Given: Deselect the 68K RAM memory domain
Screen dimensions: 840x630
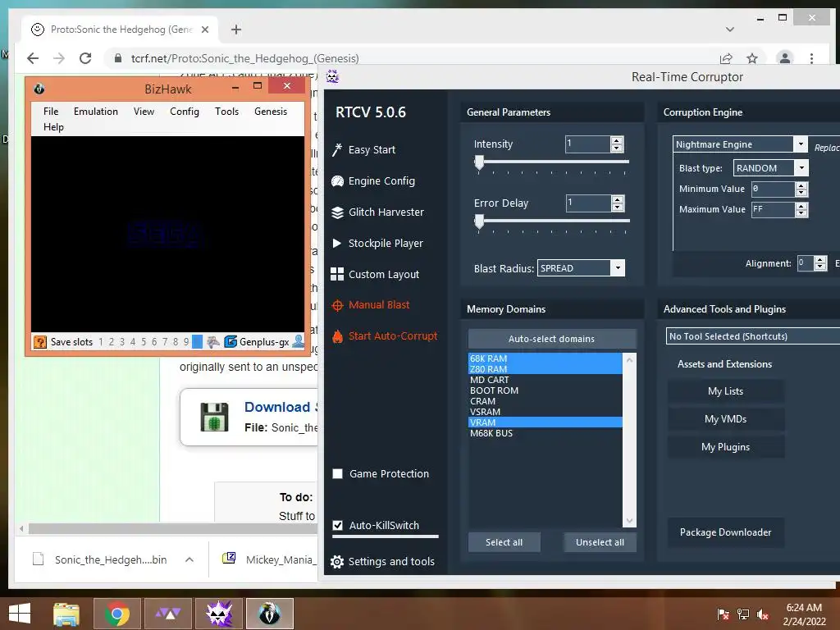Looking at the screenshot, I should [545, 358].
